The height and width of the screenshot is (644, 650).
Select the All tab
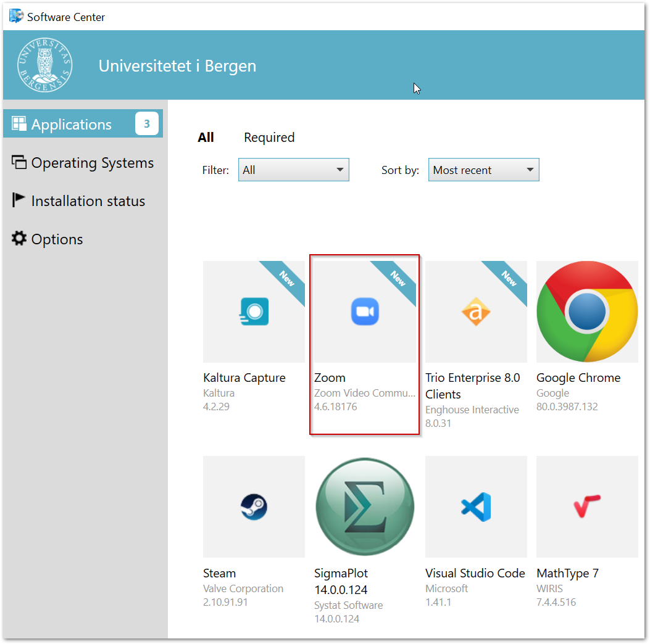click(x=206, y=138)
